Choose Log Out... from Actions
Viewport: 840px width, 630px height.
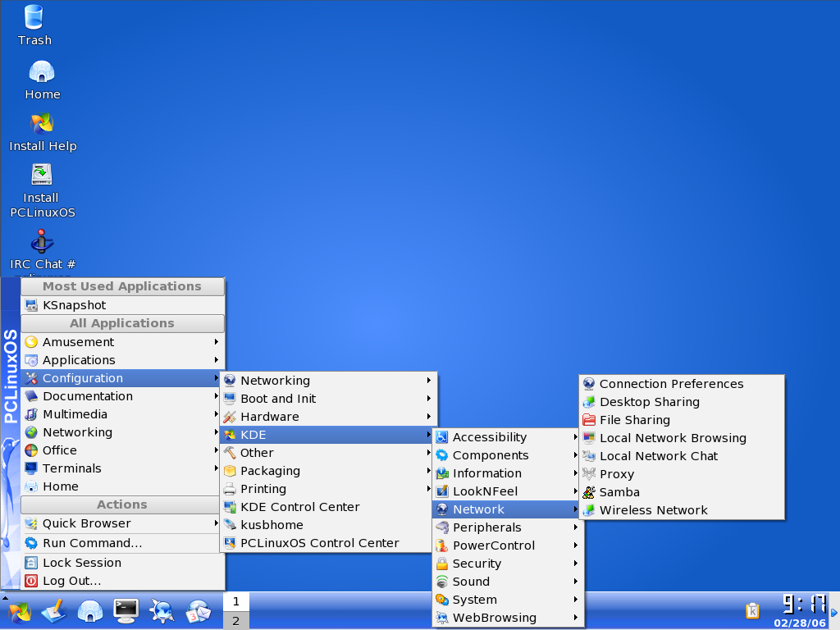click(123, 582)
